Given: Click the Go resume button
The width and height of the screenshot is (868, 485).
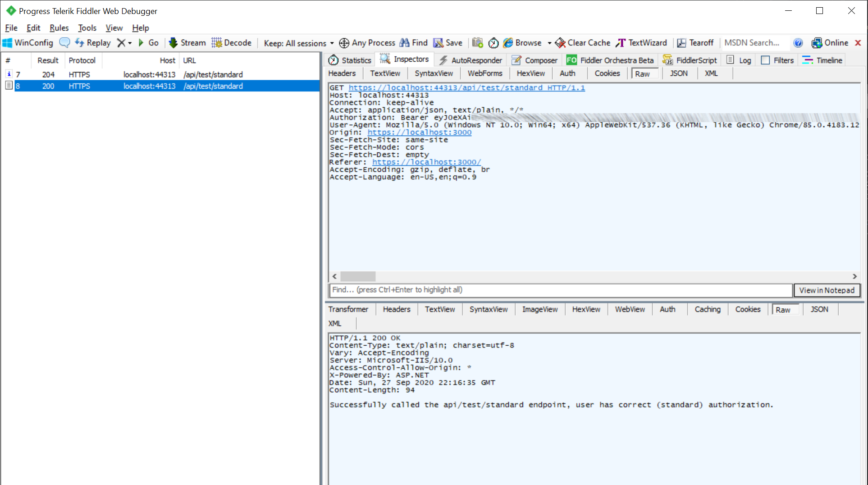Looking at the screenshot, I should pos(148,43).
